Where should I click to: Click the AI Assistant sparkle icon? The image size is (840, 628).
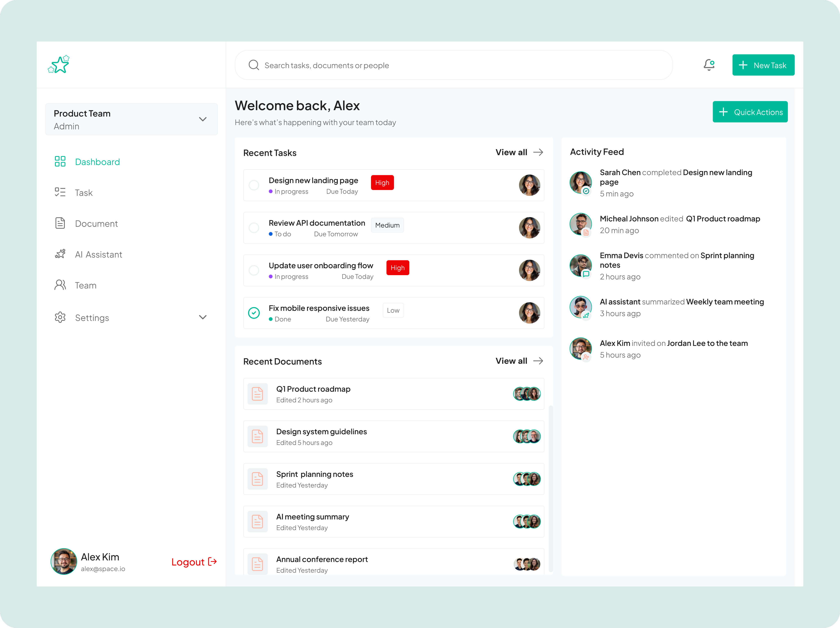[x=60, y=254]
